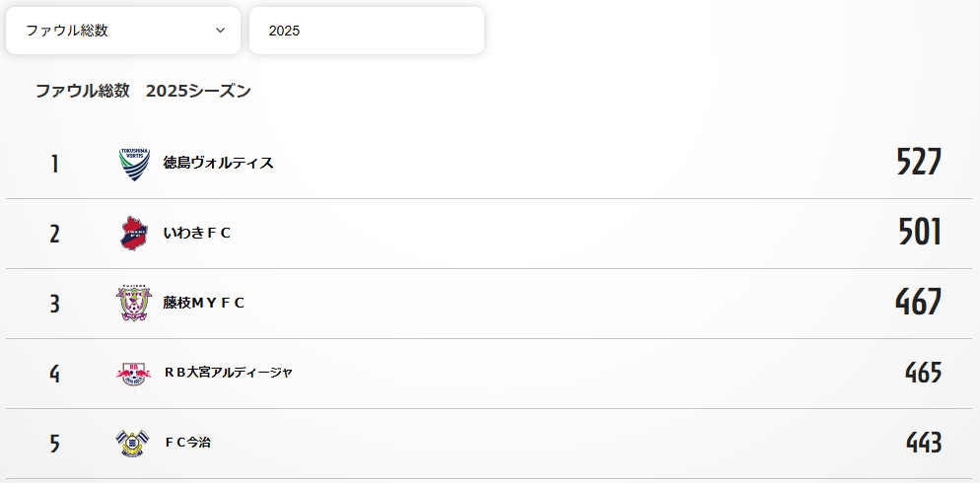Open the ファウル総数 stat category dropdown
The height and width of the screenshot is (483, 980).
pos(123,31)
